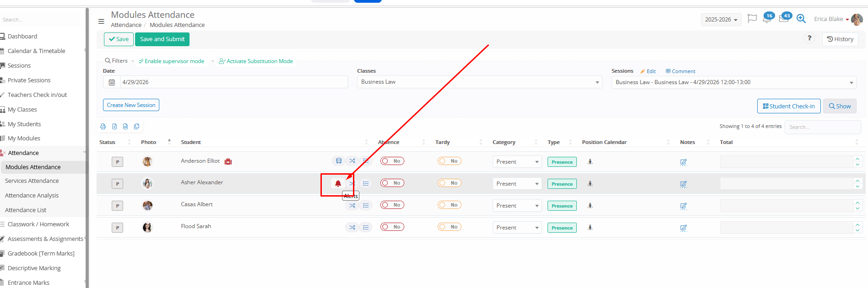Click the hamburger menu icon beside the page title
Image resolution: width=868 pixels, height=288 pixels.
tap(101, 21)
